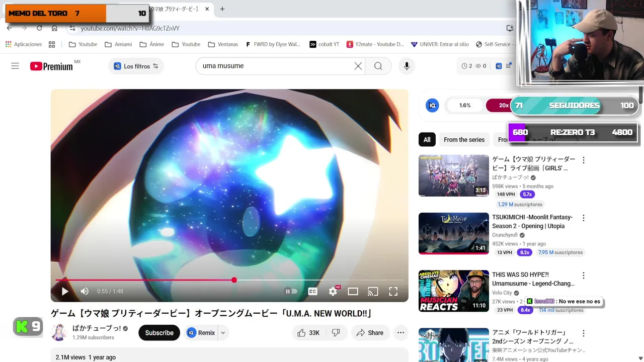Open options for GIRLS' live video

(583, 160)
